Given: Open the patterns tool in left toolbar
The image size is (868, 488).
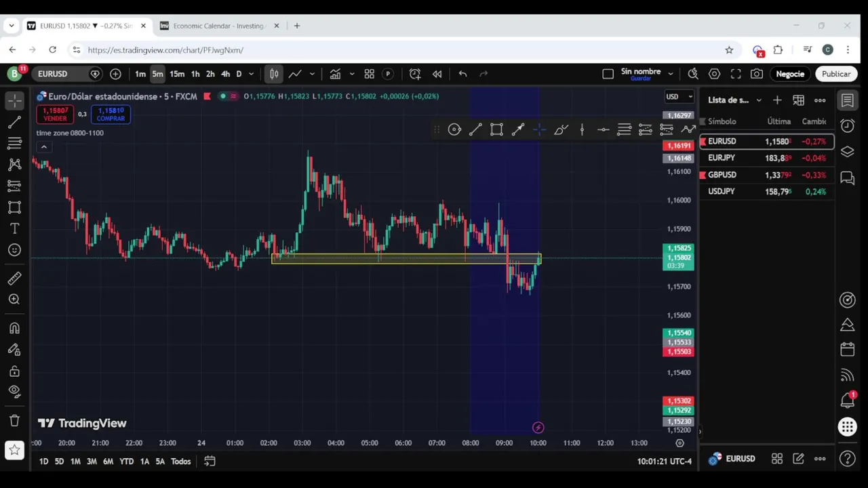Looking at the screenshot, I should 14,165.
